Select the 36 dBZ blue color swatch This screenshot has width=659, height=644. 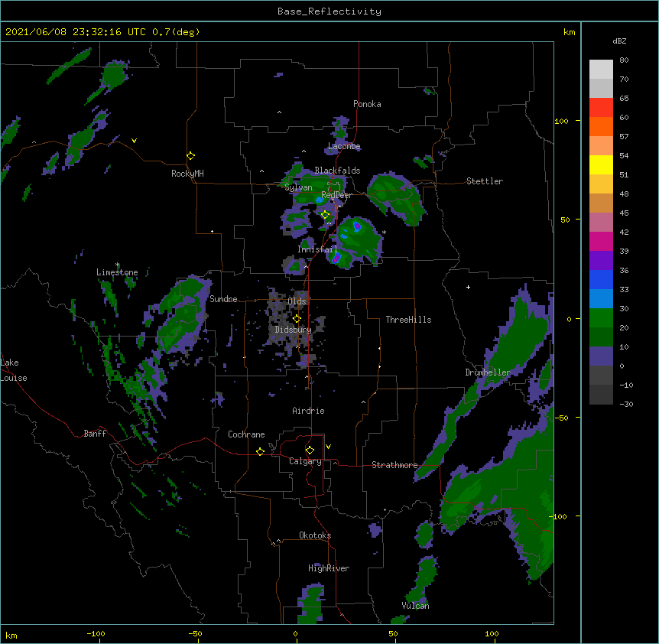(x=601, y=279)
